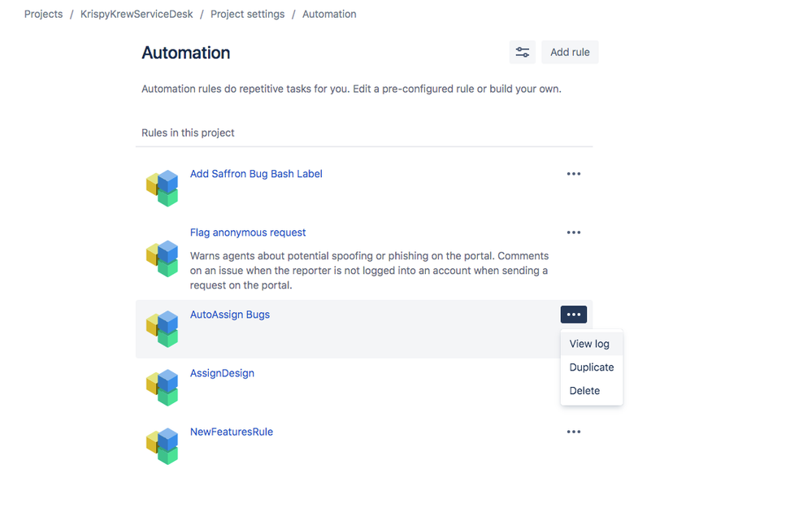Open actions menu for Add Saffron Bug Bash Label

tap(574, 173)
